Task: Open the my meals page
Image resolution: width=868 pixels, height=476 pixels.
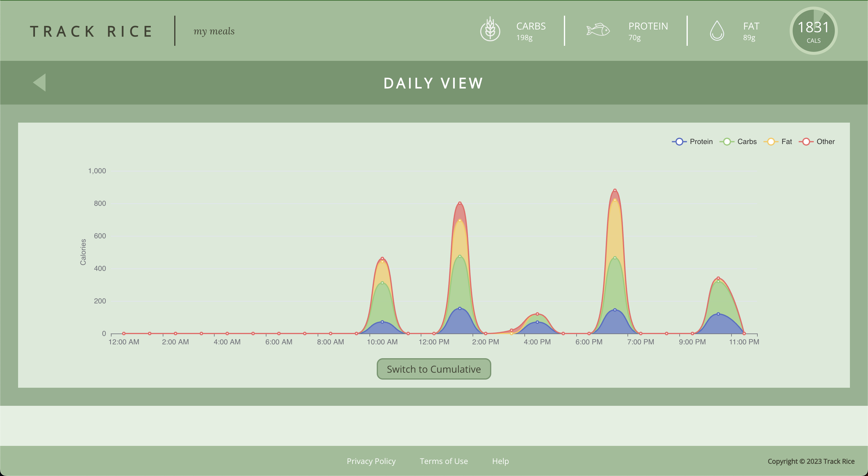Action: (214, 31)
